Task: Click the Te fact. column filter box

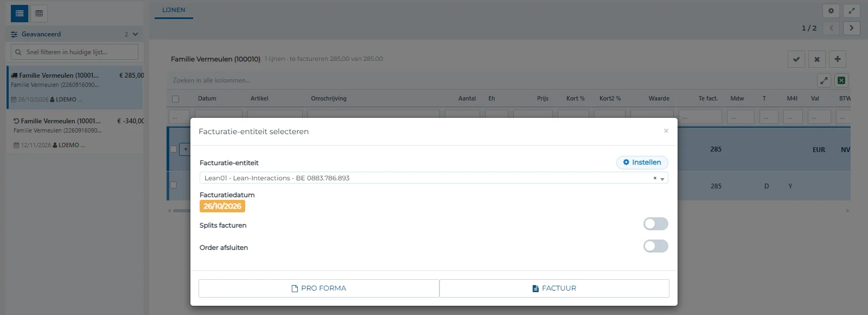Action: tap(700, 117)
